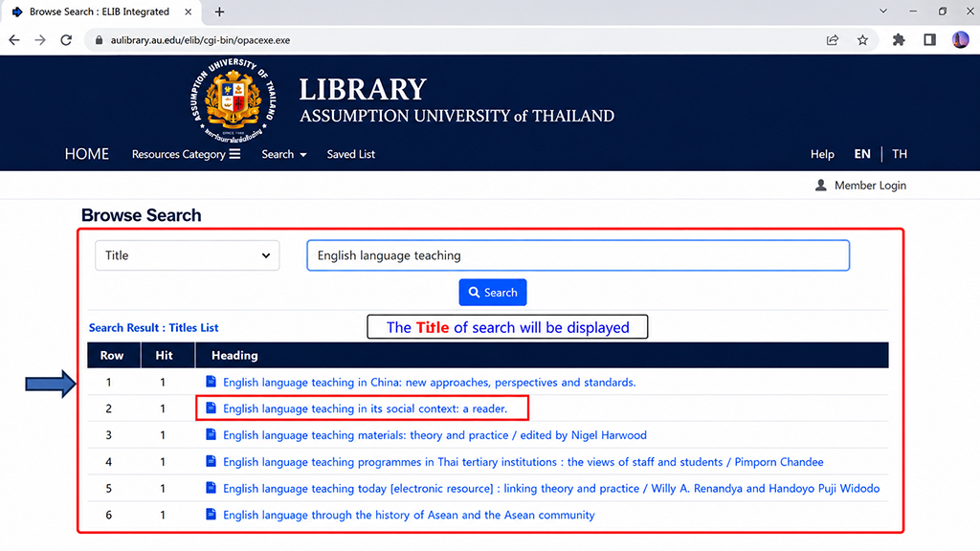Open the Resources Category hamburger menu
980x551 pixels.
click(x=235, y=154)
